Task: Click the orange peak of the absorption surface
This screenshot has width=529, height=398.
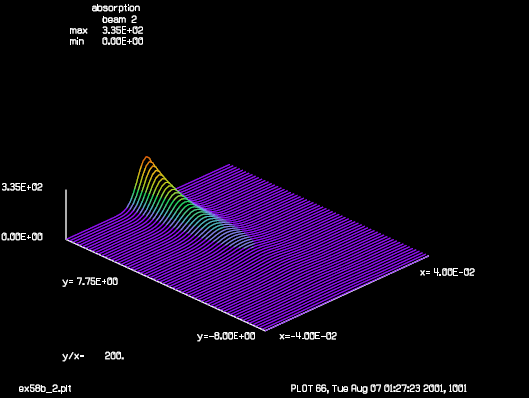Action: point(147,158)
